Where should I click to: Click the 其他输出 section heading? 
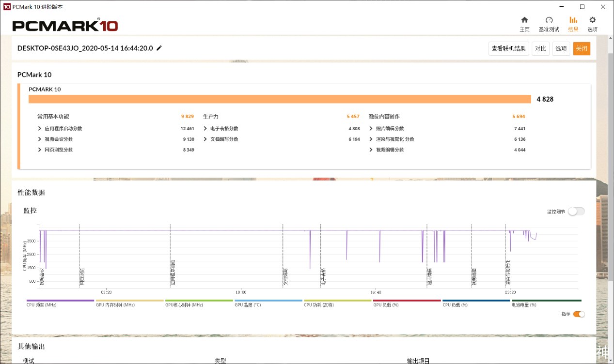31,347
